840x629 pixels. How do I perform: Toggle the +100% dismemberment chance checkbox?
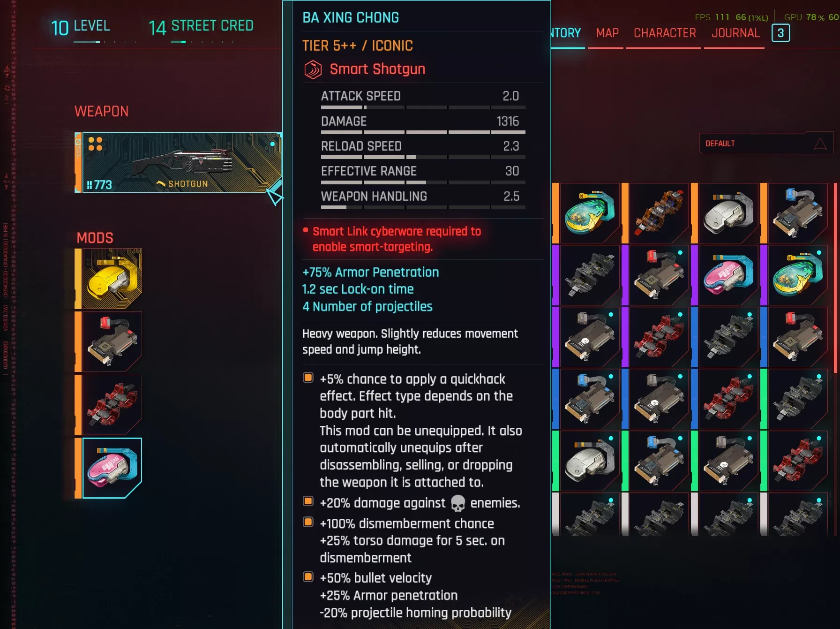[x=308, y=522]
